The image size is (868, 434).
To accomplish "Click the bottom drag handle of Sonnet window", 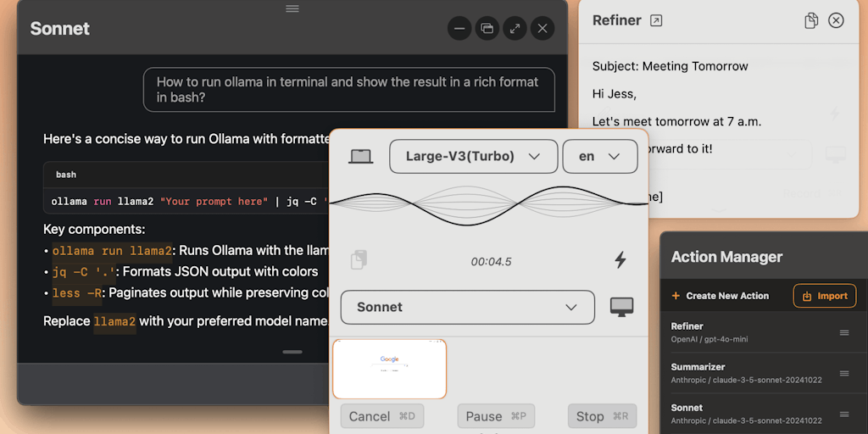I will point(292,352).
